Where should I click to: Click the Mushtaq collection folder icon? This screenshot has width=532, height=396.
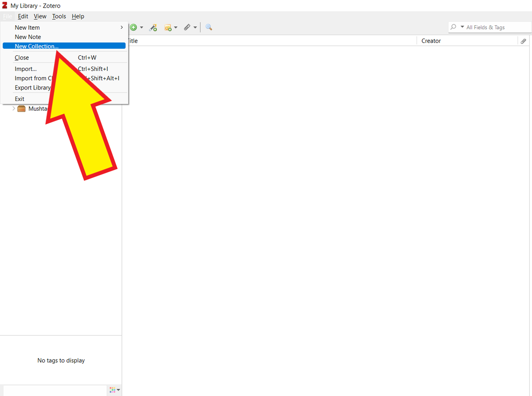21,109
